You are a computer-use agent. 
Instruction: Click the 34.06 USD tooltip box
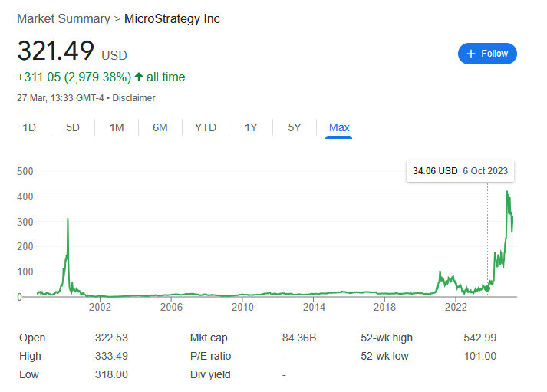point(460,171)
